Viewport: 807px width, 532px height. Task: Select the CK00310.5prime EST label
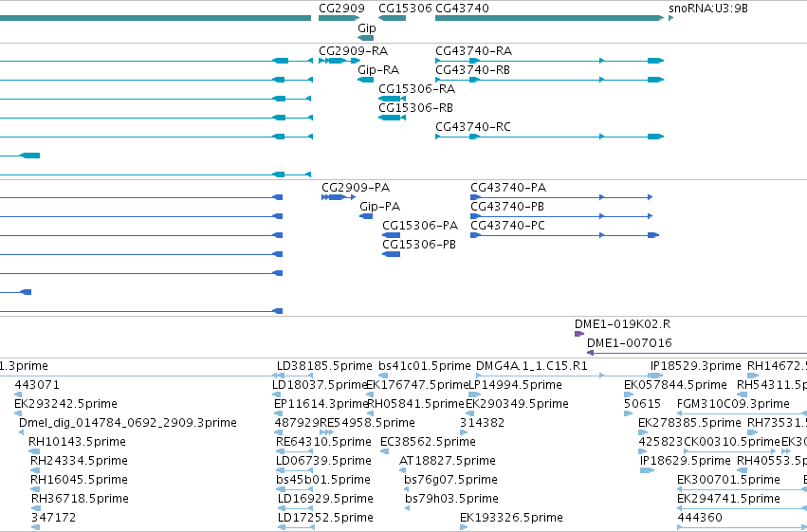click(732, 442)
